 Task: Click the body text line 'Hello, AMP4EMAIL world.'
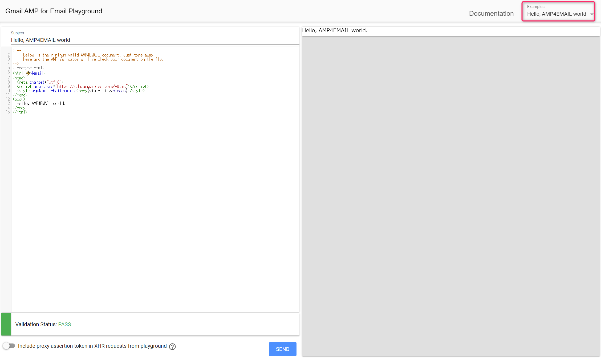click(x=41, y=103)
